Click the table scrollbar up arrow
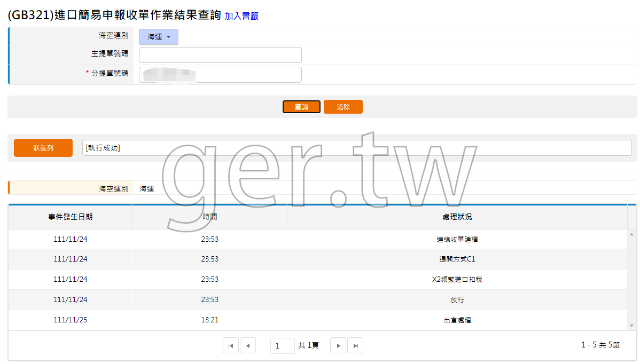 point(632,234)
